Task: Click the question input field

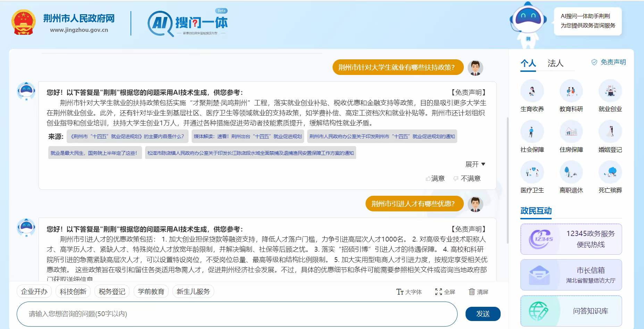Action: tap(237, 314)
